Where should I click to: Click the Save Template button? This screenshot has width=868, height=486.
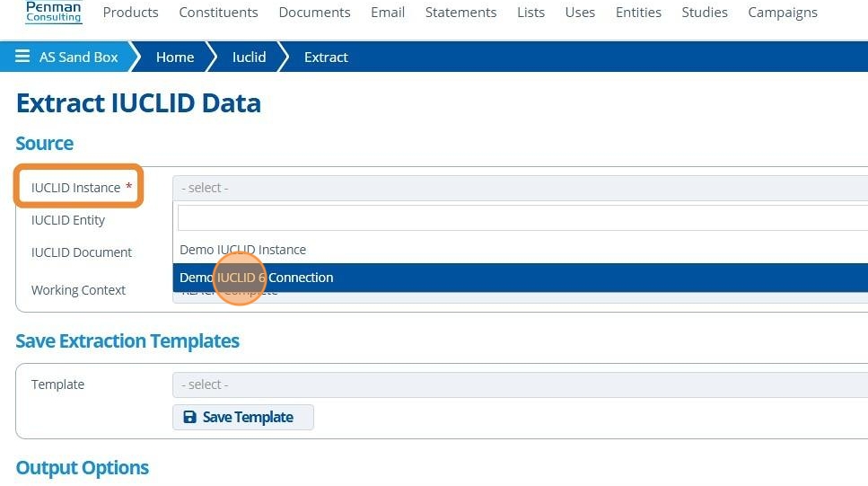tap(243, 418)
